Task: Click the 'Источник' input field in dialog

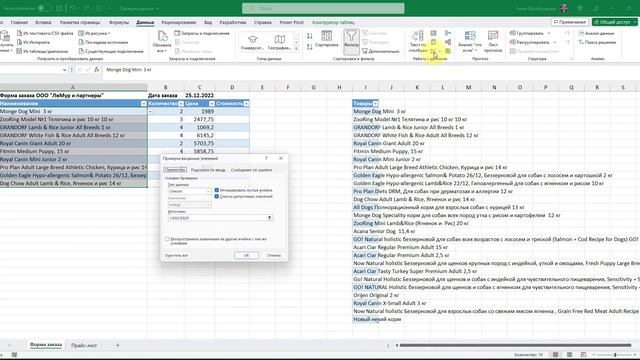Action: point(217,218)
